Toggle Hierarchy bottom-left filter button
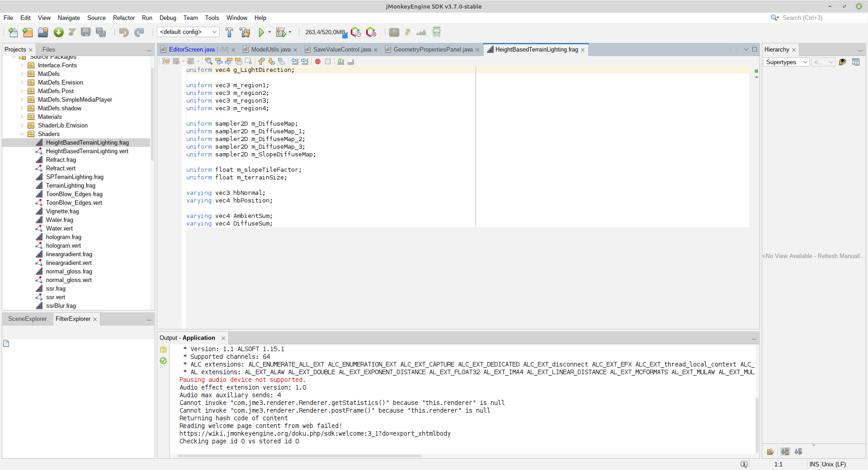The image size is (868, 470). click(770, 451)
